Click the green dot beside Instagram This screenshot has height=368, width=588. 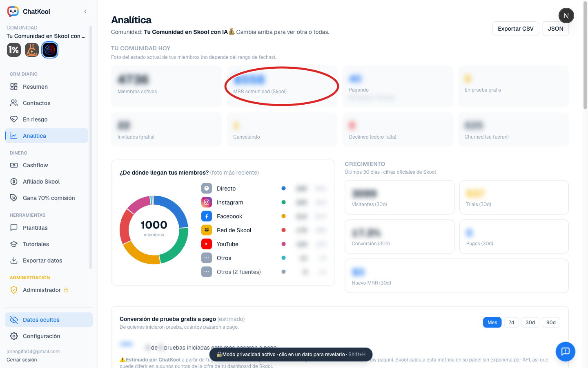click(283, 202)
